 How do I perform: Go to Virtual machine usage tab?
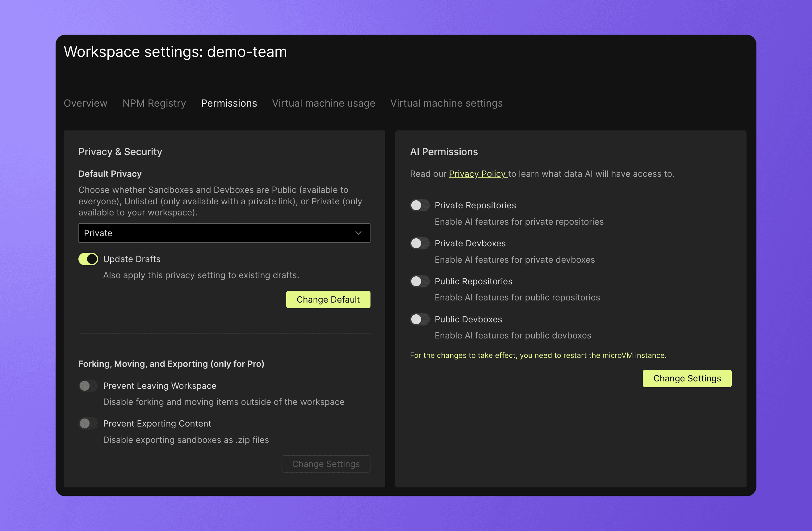point(324,103)
